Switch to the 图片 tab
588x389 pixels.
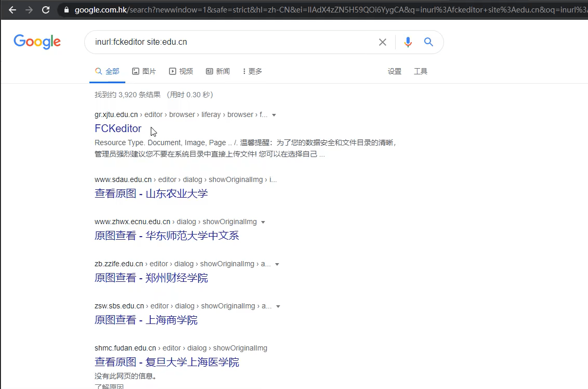pyautogui.click(x=144, y=71)
